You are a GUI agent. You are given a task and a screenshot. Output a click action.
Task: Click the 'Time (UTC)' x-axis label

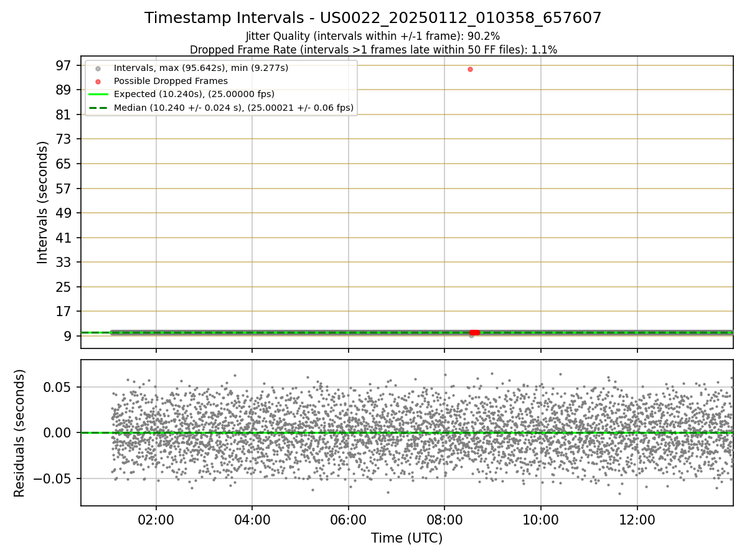click(x=406, y=538)
